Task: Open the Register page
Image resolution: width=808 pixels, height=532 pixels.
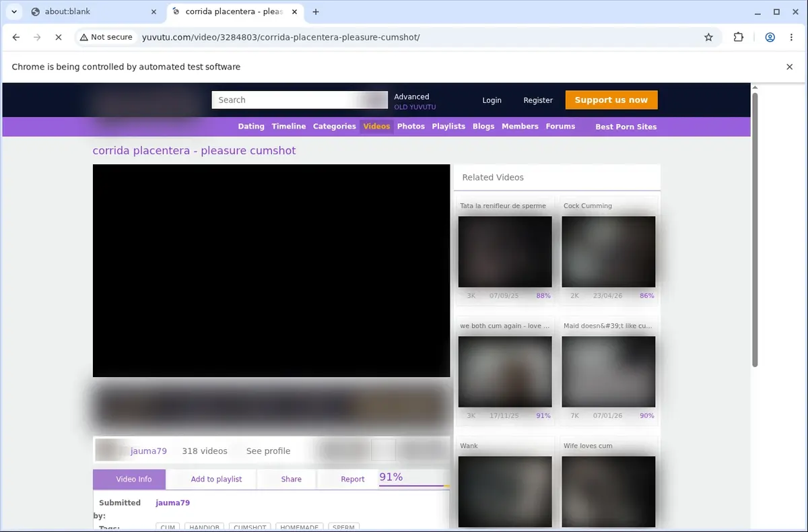Action: 538,100
